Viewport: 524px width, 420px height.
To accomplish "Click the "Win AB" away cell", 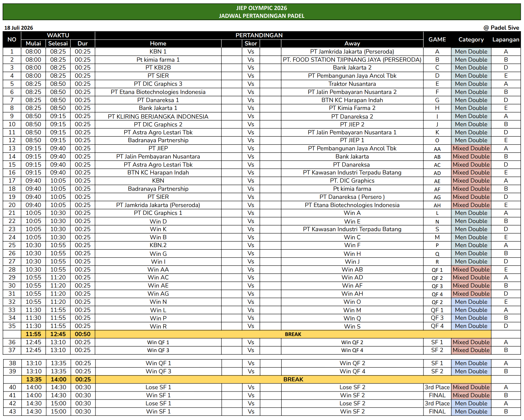I will [x=352, y=270].
